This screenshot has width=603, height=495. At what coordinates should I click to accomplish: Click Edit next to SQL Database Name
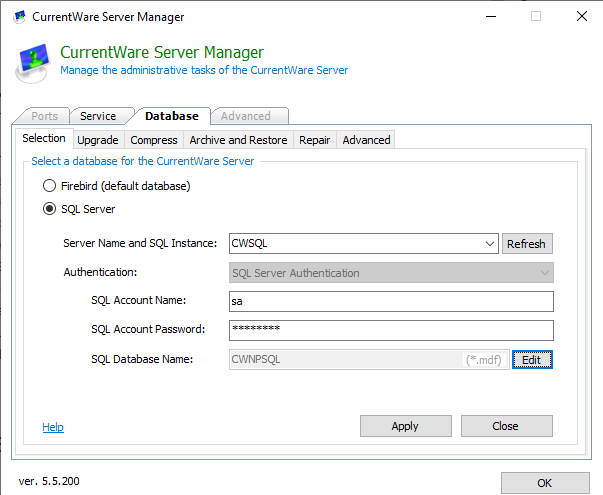[x=532, y=360]
